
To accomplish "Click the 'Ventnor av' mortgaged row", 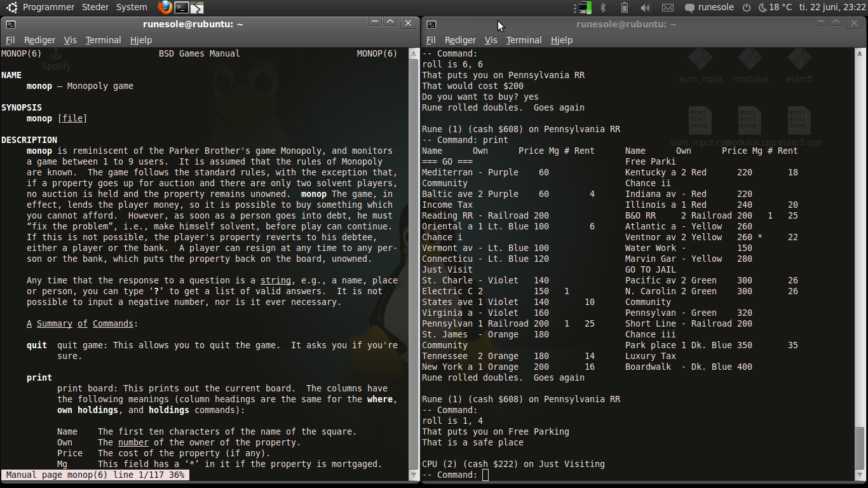I will click(712, 237).
